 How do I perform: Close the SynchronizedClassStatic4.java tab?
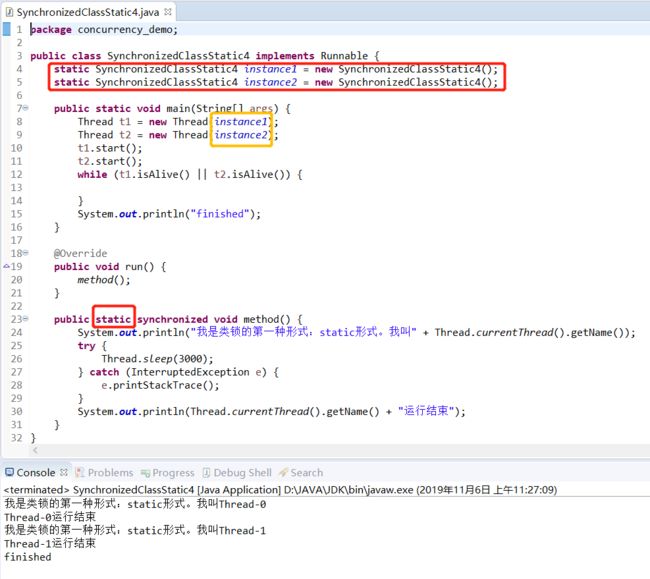[x=168, y=12]
